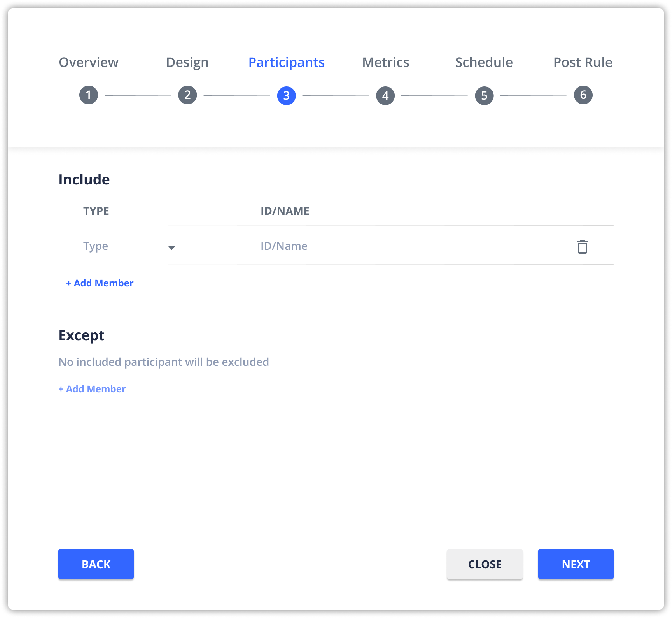Select the Post Rule step label
672x618 pixels.
tap(583, 62)
